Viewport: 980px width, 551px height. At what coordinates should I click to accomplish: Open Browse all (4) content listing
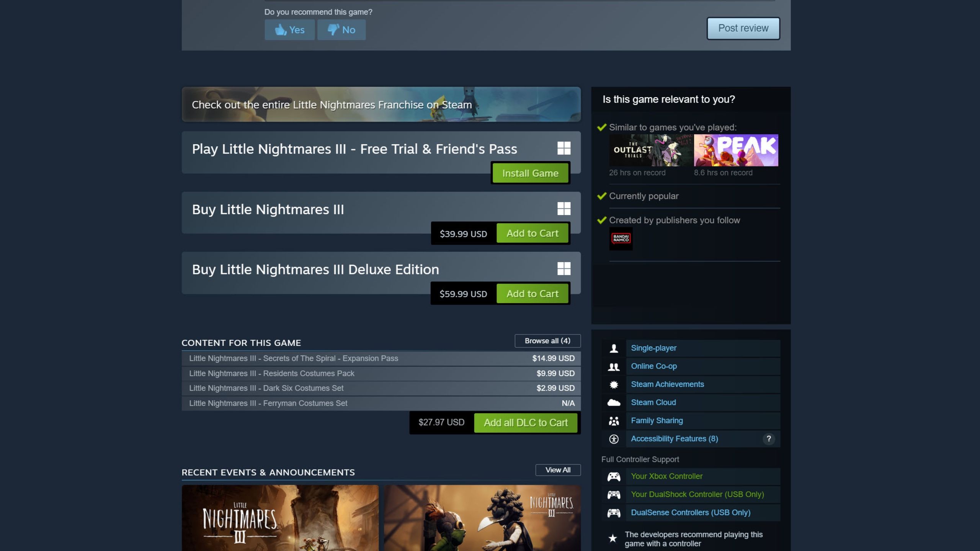pyautogui.click(x=547, y=341)
